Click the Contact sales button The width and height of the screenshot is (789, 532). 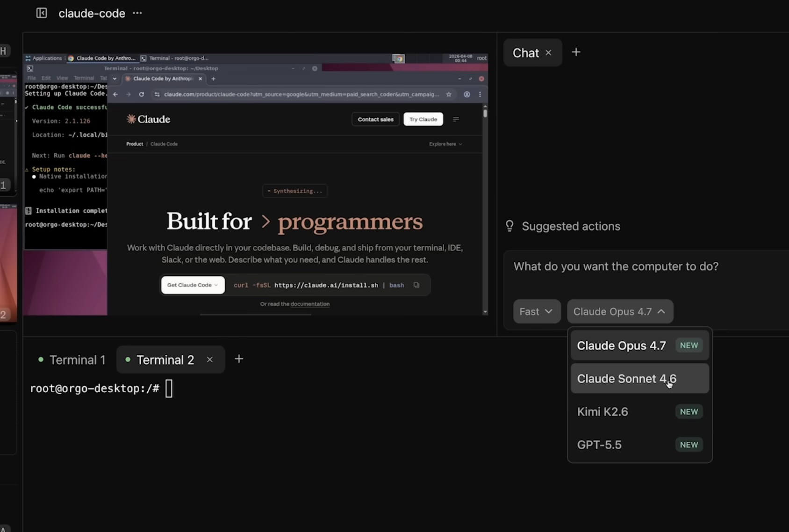click(x=375, y=119)
